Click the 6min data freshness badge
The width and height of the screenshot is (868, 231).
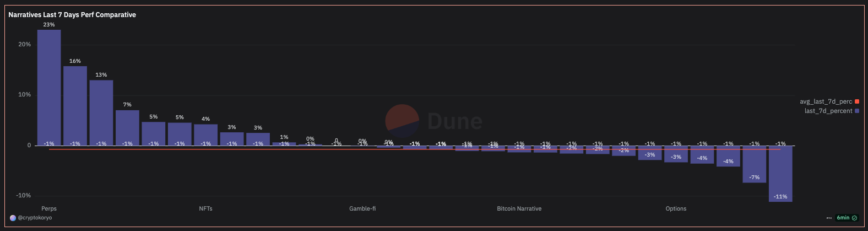point(847,218)
